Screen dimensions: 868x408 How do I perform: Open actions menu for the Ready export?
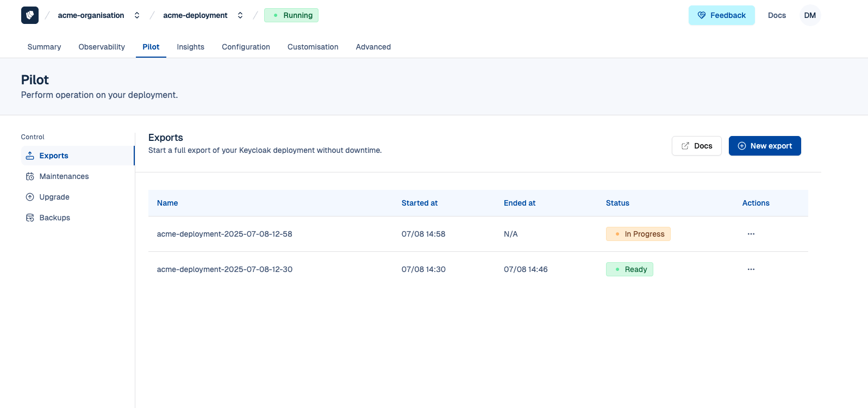(751, 269)
